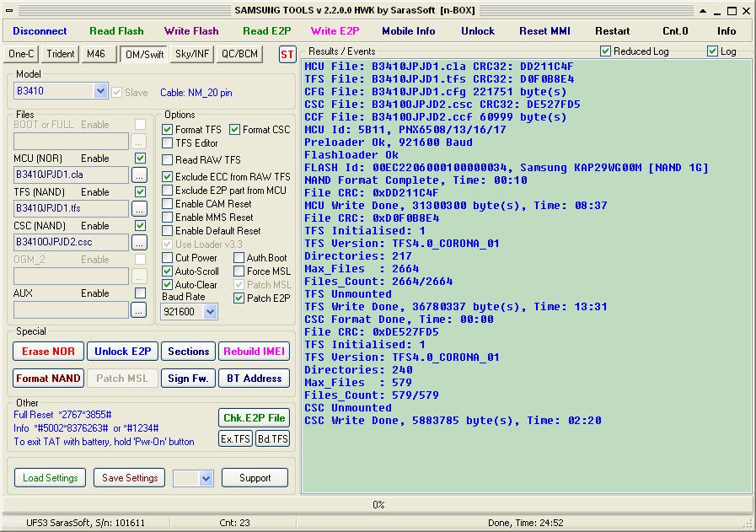Click Read Flash
Screen dimensions: 756x532
tap(116, 31)
